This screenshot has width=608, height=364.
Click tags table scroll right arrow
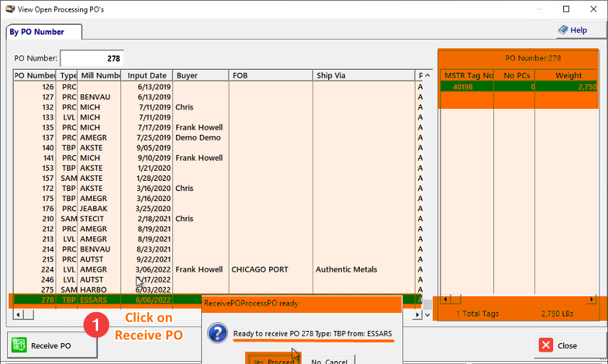coord(591,299)
